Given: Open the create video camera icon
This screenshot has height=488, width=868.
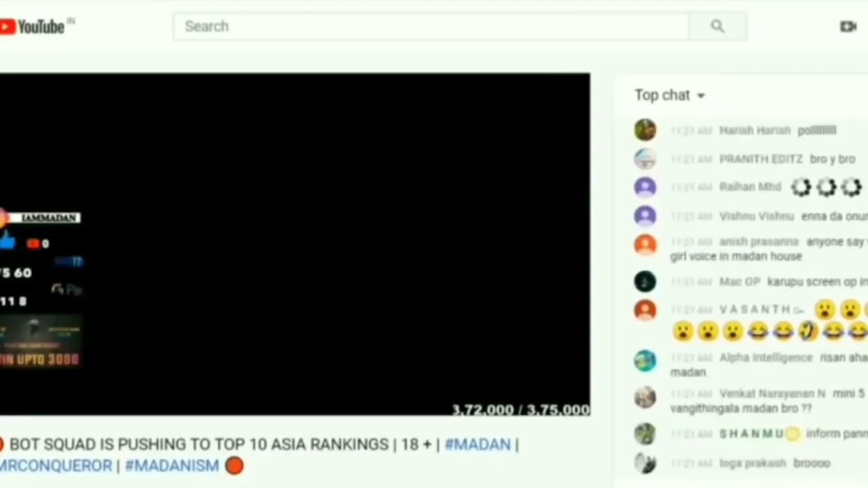Looking at the screenshot, I should point(848,26).
